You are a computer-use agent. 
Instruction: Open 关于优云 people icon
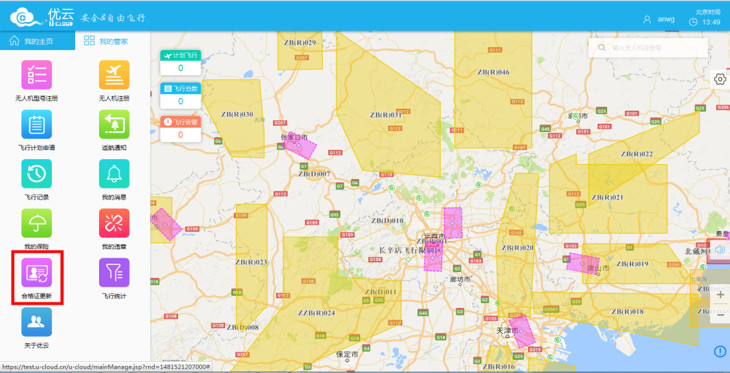point(36,322)
